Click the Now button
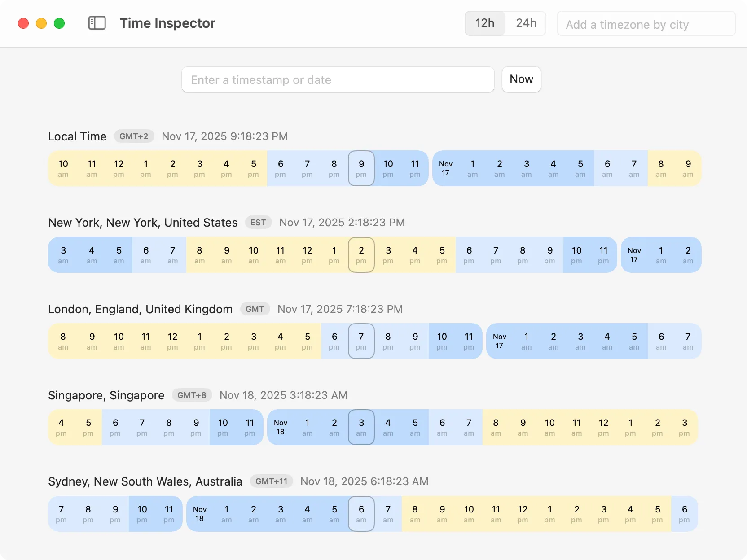The image size is (747, 560). [x=521, y=79]
